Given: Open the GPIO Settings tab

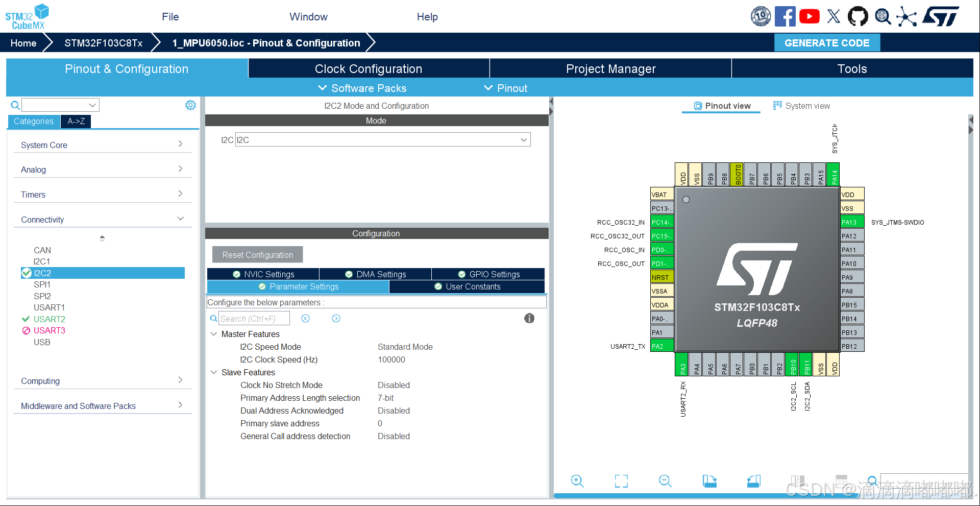Looking at the screenshot, I should (488, 274).
